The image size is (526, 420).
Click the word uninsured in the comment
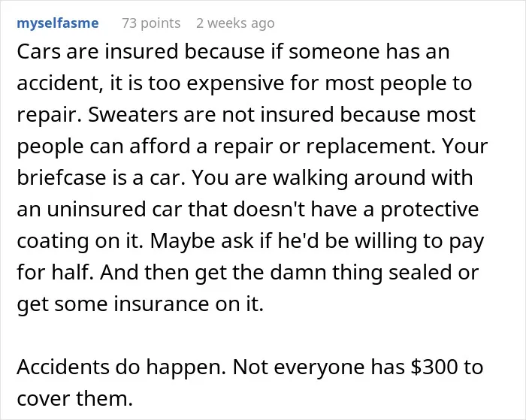[96, 209]
